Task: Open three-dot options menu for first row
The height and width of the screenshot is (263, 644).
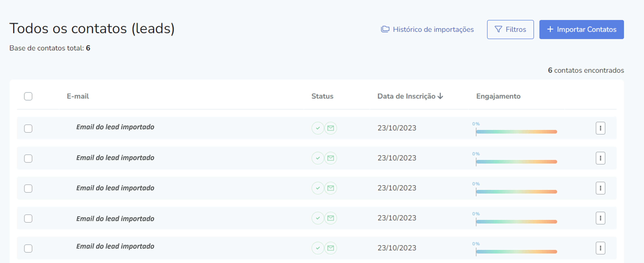Action: click(x=600, y=128)
